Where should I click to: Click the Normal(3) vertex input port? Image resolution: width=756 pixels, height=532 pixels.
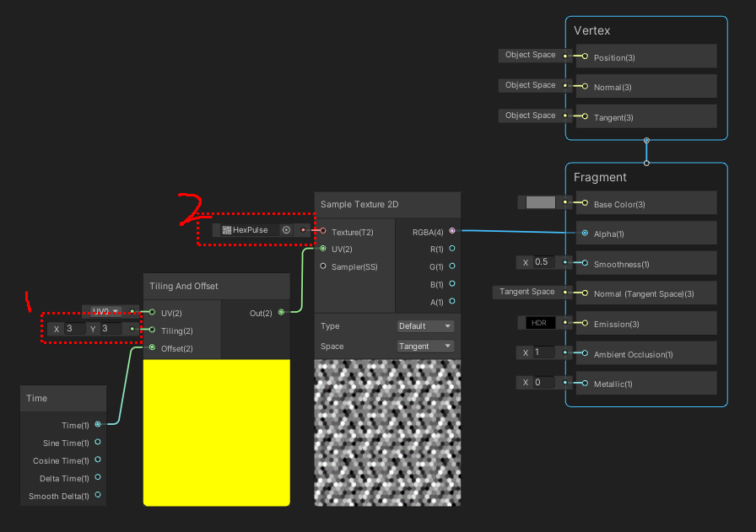point(585,86)
